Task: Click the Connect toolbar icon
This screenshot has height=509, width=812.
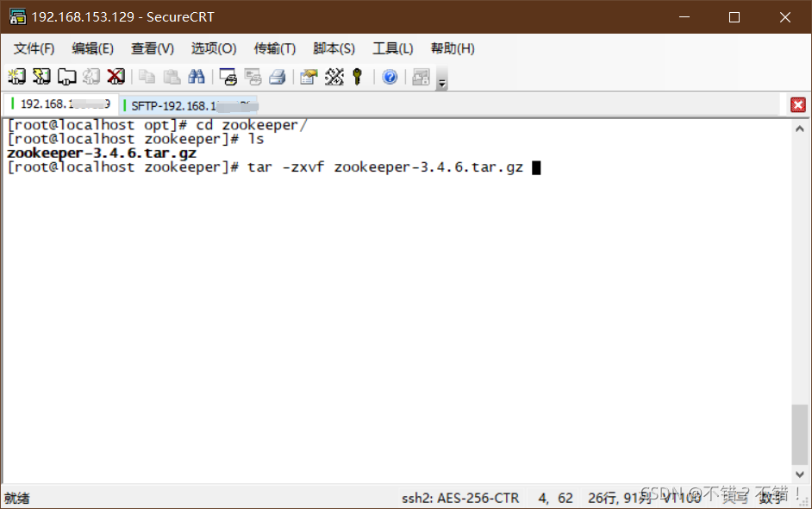Action: (16, 77)
